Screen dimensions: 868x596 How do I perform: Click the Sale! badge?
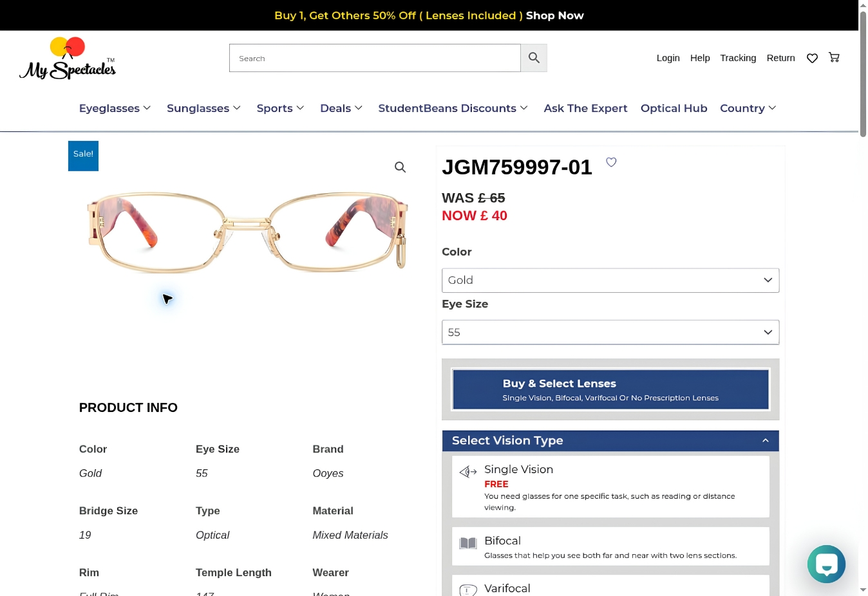(x=83, y=156)
